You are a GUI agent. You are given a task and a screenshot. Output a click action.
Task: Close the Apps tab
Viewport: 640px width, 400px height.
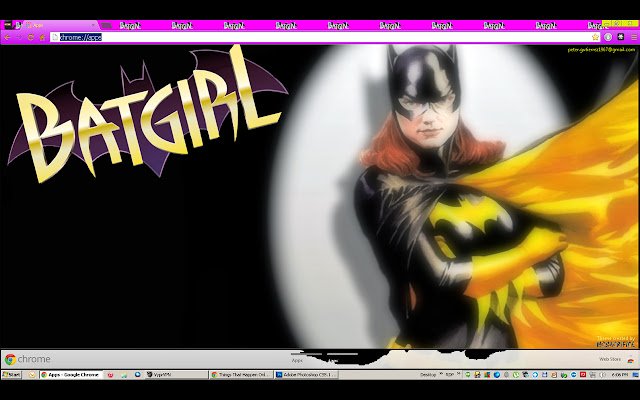coord(93,25)
